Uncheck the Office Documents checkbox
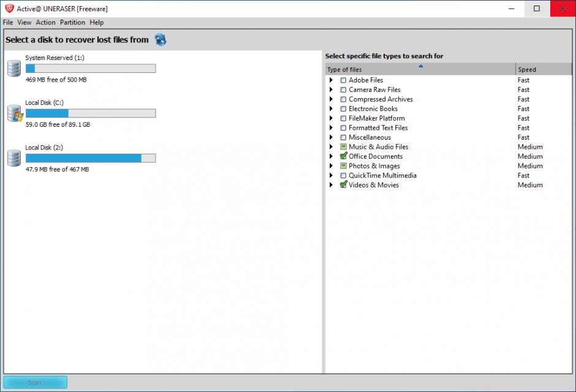The width and height of the screenshot is (576, 392). coord(344,156)
